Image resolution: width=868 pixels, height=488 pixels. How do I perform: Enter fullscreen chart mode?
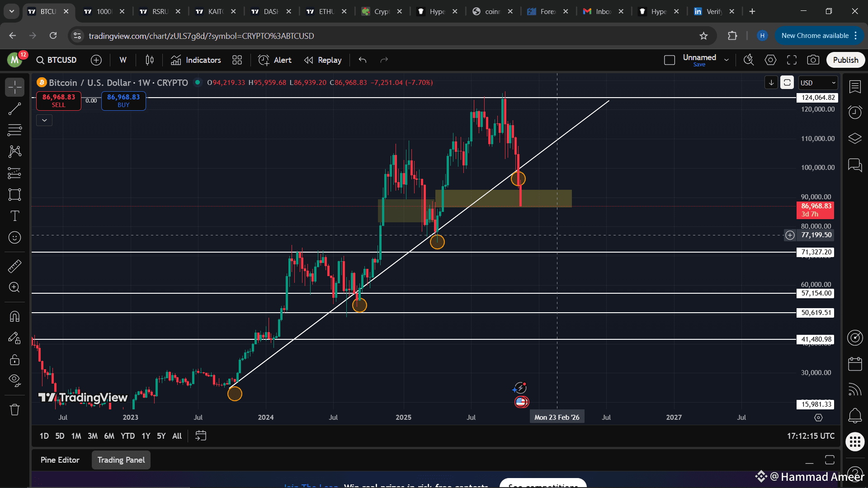coord(792,60)
